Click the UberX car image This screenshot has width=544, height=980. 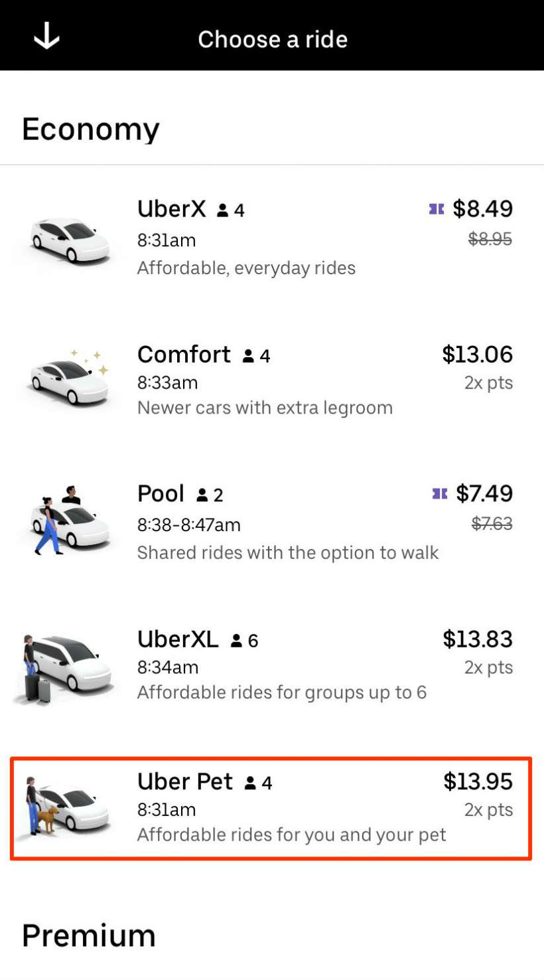click(x=69, y=240)
